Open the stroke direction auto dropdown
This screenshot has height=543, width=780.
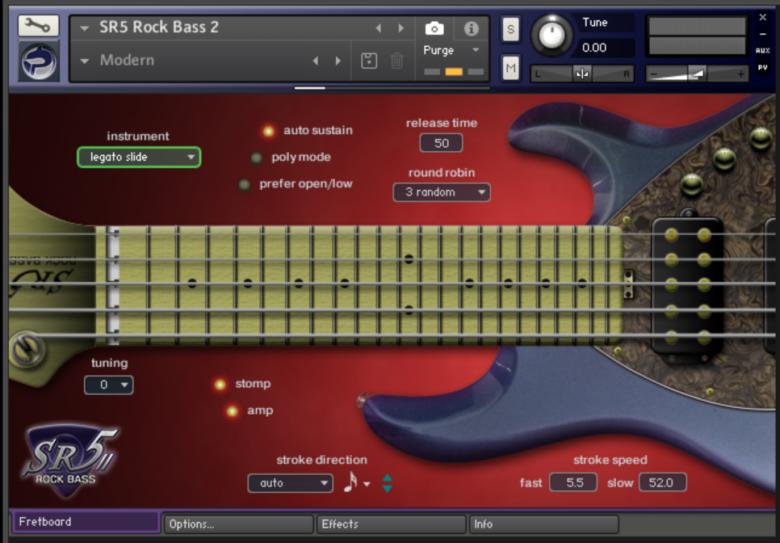(x=291, y=482)
